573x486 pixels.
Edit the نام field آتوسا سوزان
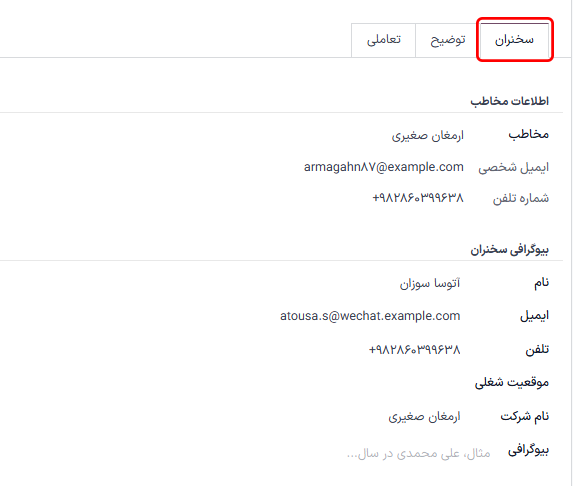pos(430,283)
